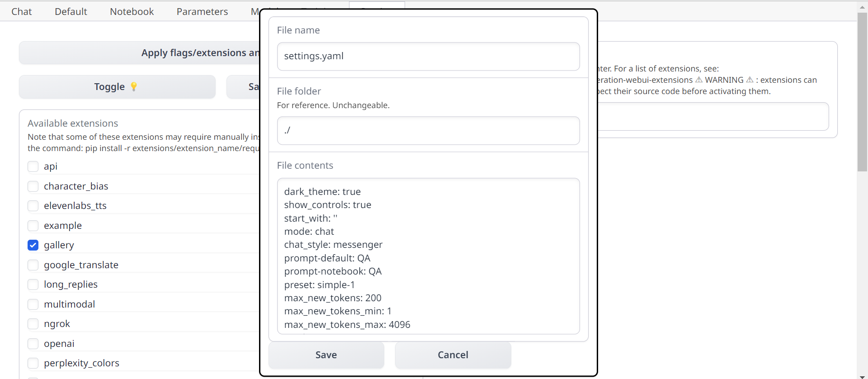Enable the example extension
This screenshot has height=379, width=868.
[33, 225]
